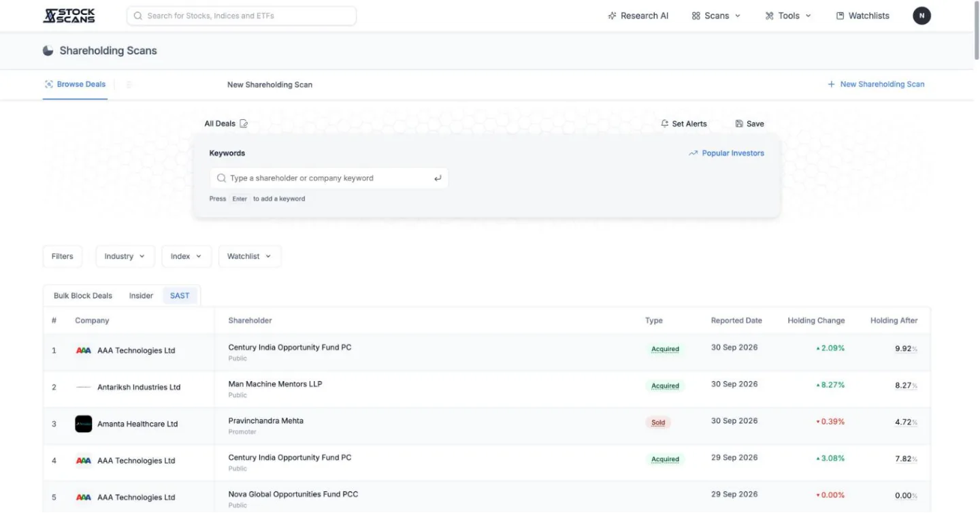Save the current scan
This screenshot has height=515, width=980.
[749, 124]
